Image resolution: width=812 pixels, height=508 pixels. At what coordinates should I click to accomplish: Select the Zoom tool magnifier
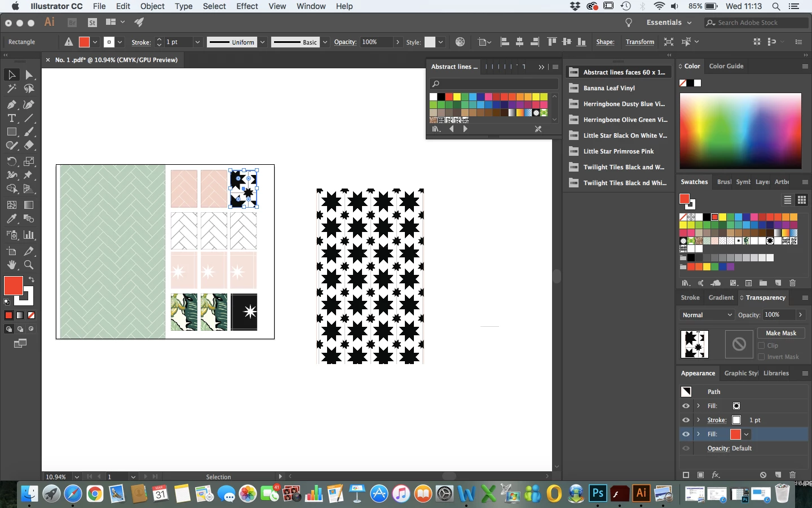29,265
